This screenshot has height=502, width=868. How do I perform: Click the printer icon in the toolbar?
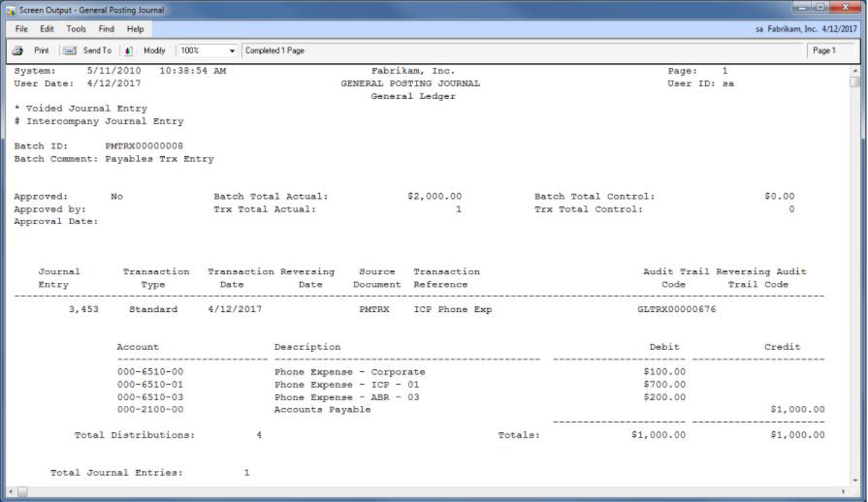18,51
